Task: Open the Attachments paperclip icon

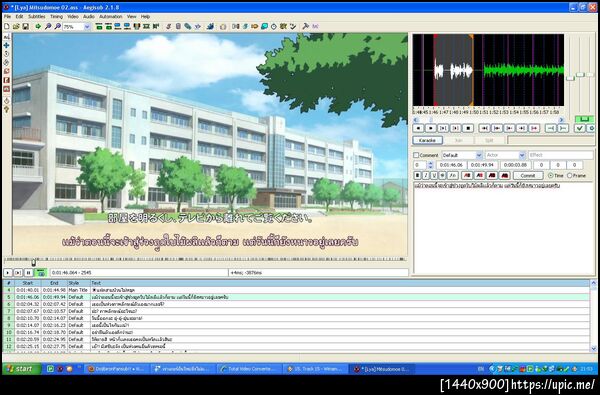Action: click(188, 26)
